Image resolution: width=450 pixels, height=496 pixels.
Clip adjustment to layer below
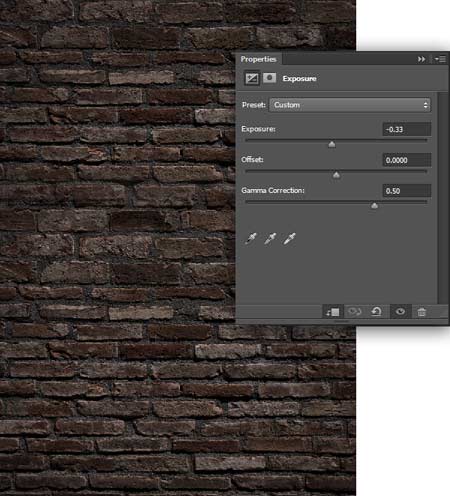[333, 312]
